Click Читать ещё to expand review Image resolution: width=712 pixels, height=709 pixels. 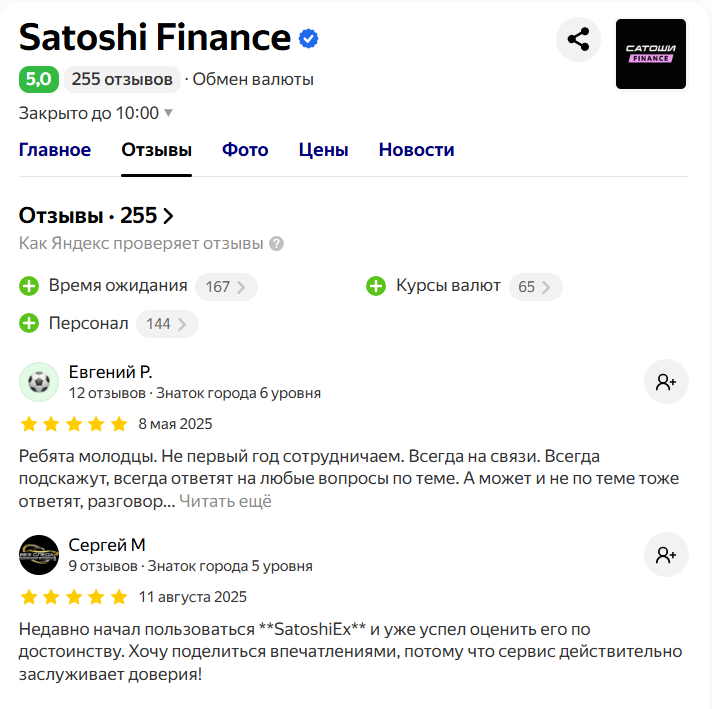pyautogui.click(x=225, y=501)
